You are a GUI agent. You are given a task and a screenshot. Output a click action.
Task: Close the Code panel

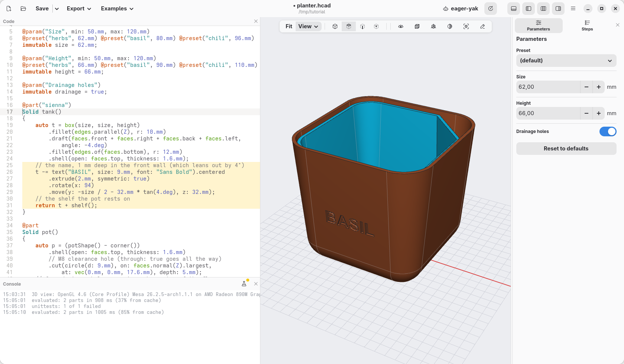[256, 21]
